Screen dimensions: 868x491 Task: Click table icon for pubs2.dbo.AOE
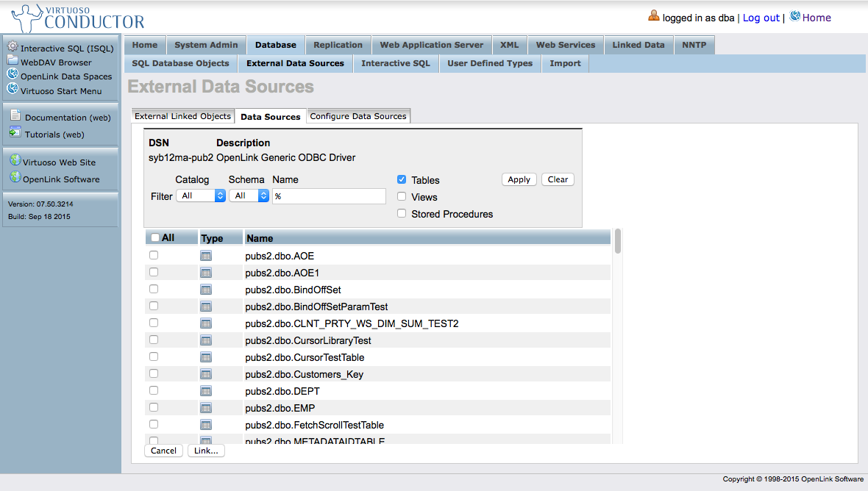(x=206, y=256)
